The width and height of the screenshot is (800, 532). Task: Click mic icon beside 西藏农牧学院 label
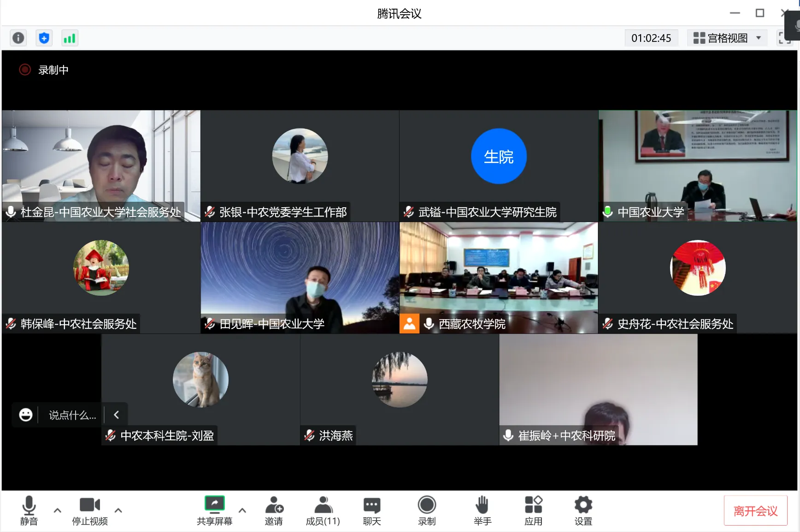coord(429,323)
